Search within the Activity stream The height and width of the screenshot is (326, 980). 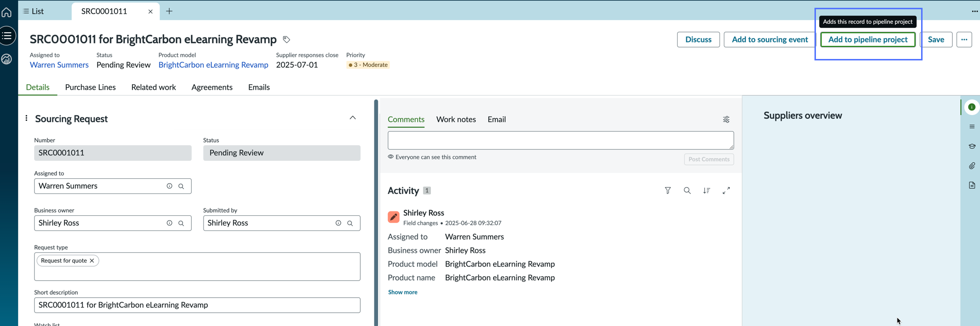pyautogui.click(x=687, y=191)
